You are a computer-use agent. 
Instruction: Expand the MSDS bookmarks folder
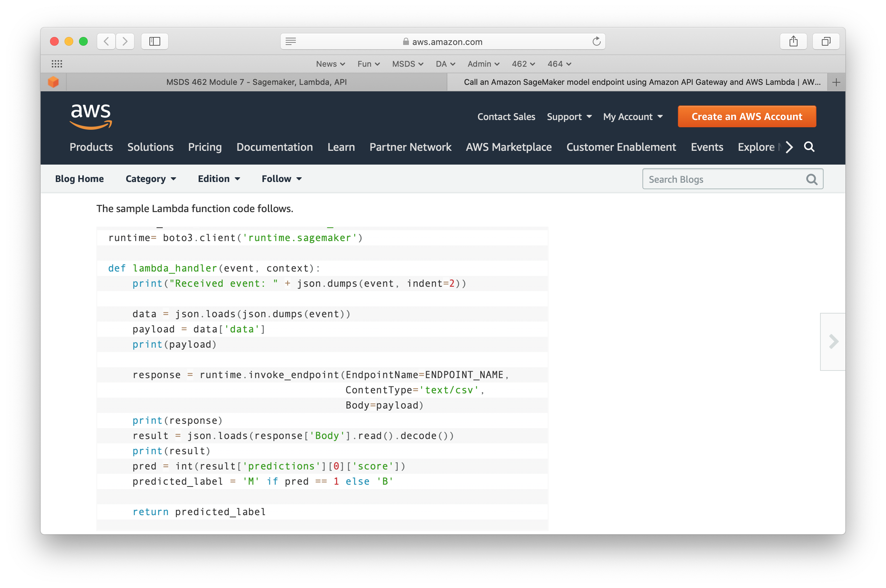point(407,64)
